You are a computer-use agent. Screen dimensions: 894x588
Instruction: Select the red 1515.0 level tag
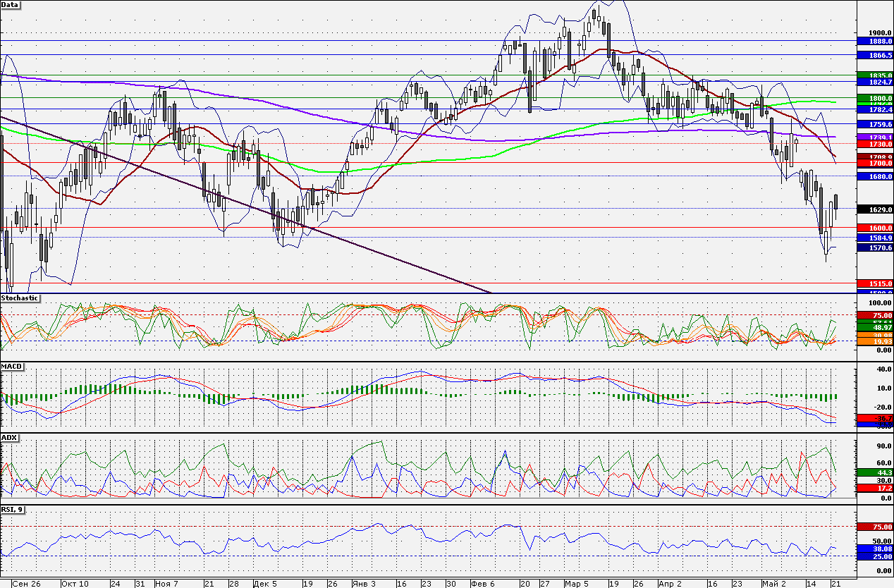[x=875, y=283]
